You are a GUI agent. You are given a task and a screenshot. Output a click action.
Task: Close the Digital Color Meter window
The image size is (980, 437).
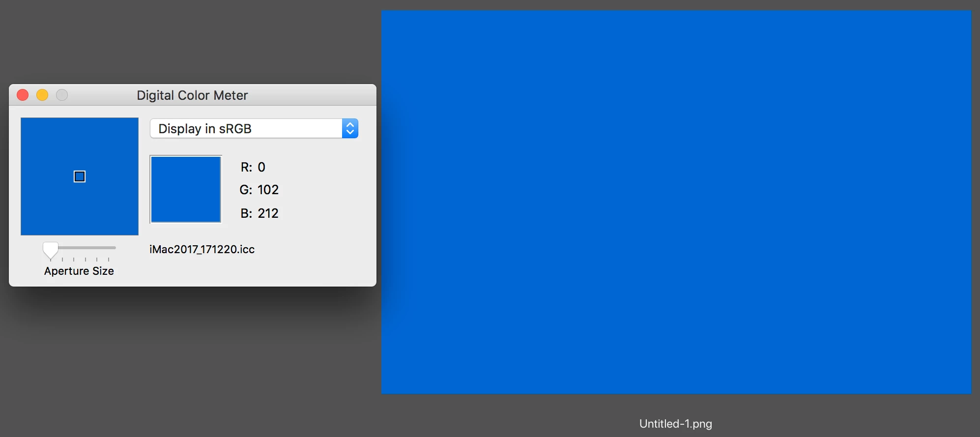23,95
